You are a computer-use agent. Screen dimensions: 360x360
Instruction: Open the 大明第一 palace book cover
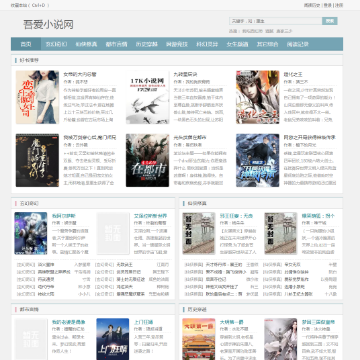coord(199,339)
